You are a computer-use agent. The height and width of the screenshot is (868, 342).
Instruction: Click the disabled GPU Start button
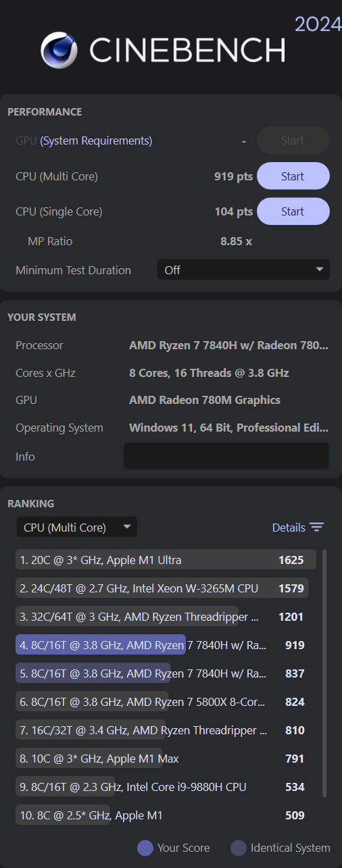pyautogui.click(x=293, y=141)
